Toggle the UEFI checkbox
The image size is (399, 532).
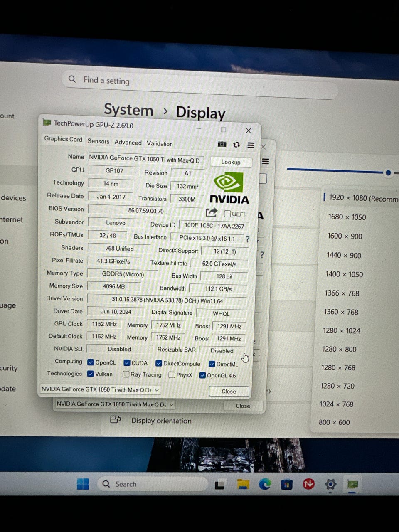pos(227,214)
